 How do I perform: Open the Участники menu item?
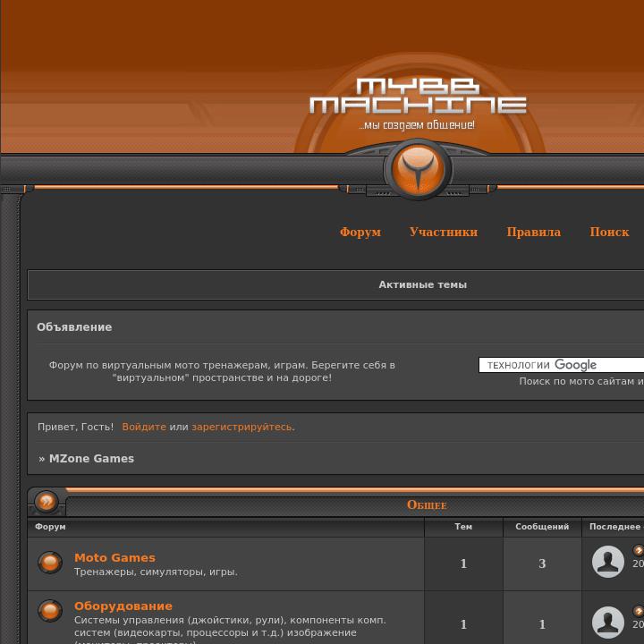(444, 232)
